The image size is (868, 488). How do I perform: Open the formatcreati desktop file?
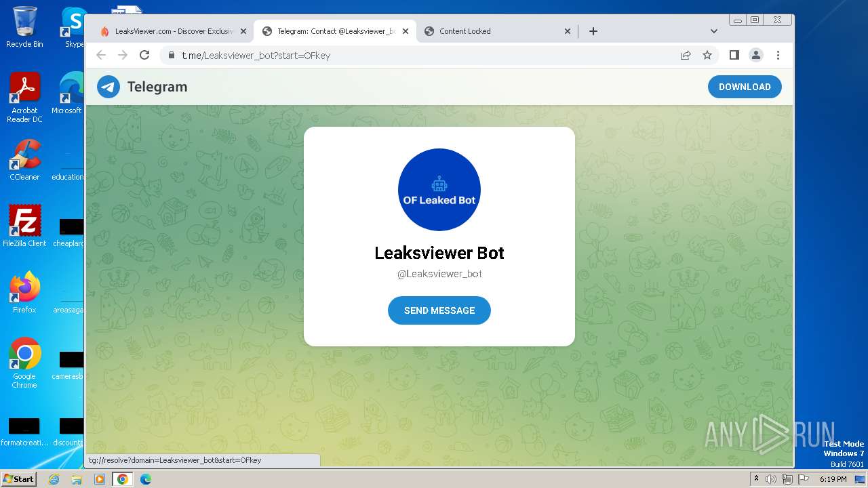[24, 432]
